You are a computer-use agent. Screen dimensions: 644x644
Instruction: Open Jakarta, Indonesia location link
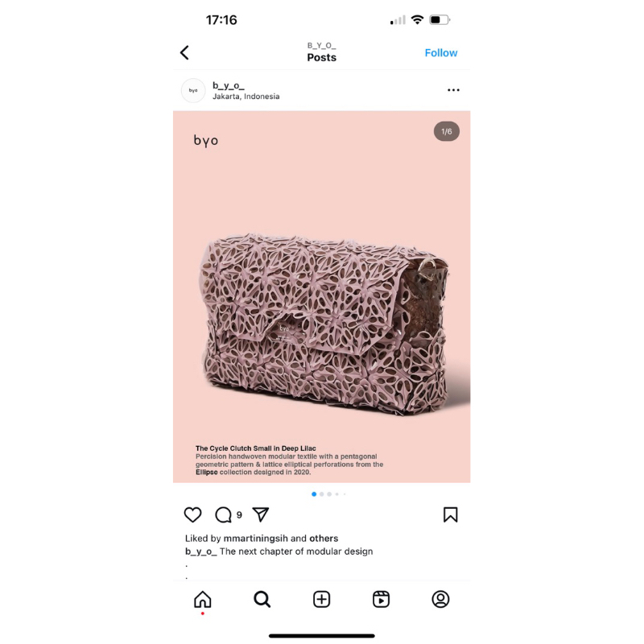click(246, 97)
